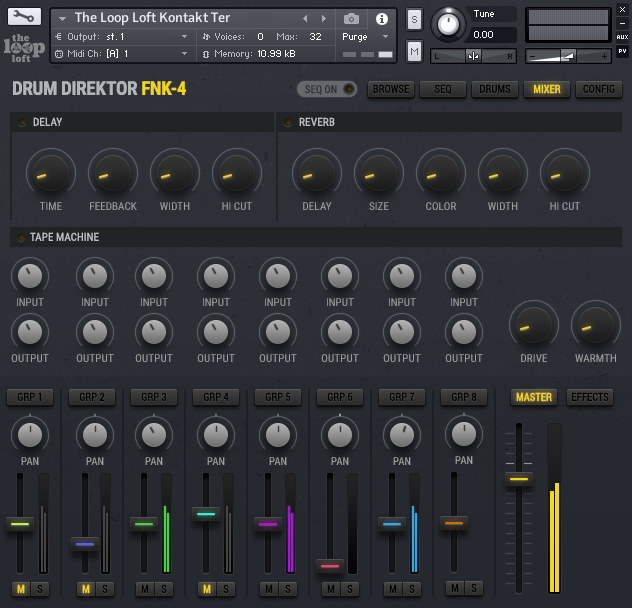The height and width of the screenshot is (608, 632).
Task: Unmute GRP 1 channel
Action: pyautogui.click(x=22, y=589)
